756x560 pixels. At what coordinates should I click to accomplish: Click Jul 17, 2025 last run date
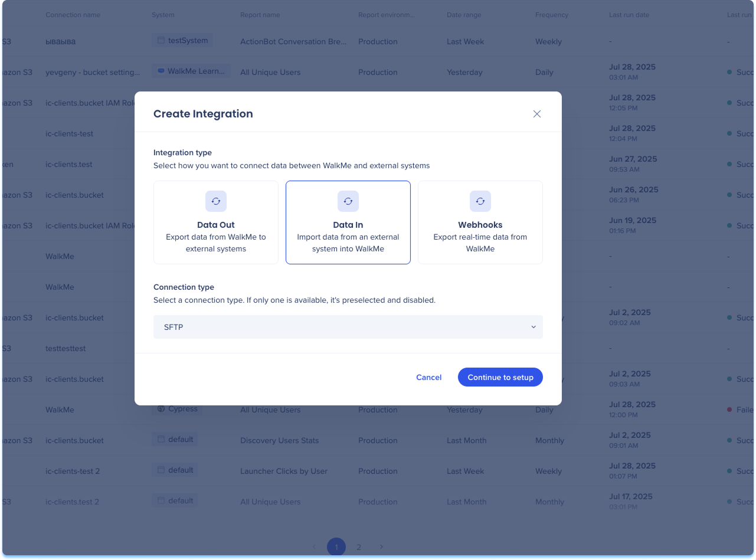(x=631, y=497)
